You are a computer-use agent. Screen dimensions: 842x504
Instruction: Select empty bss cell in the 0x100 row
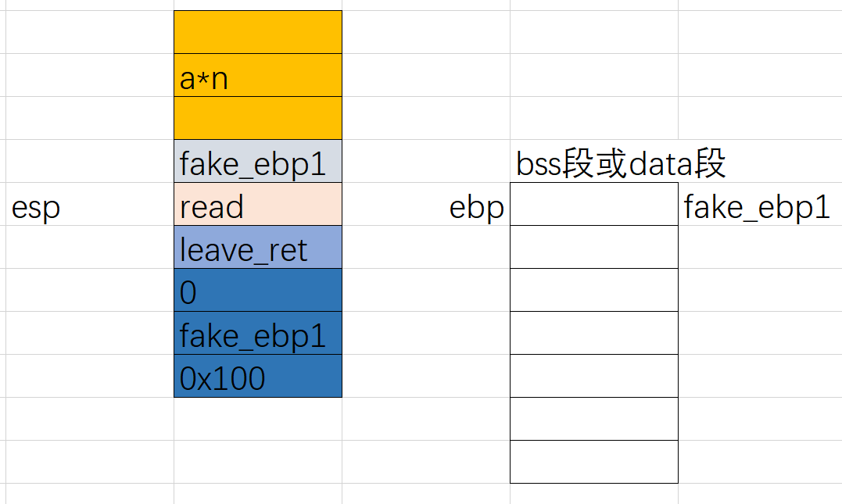pos(593,377)
